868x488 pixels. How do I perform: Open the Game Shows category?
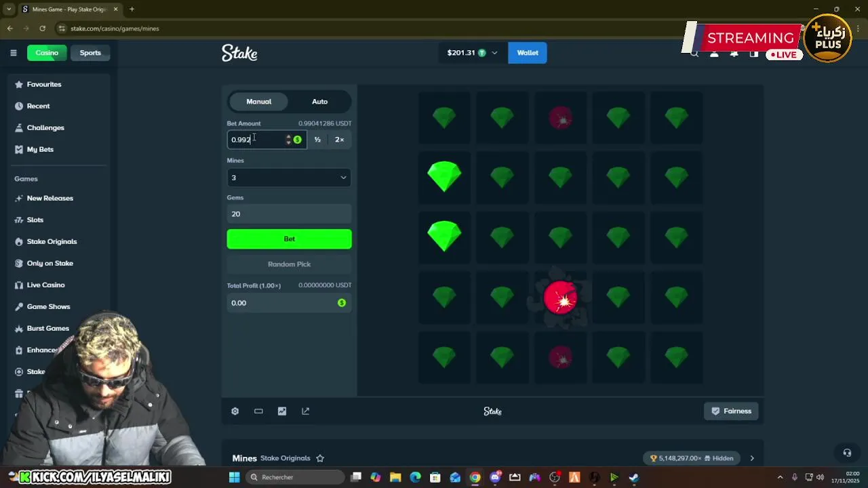pos(48,306)
